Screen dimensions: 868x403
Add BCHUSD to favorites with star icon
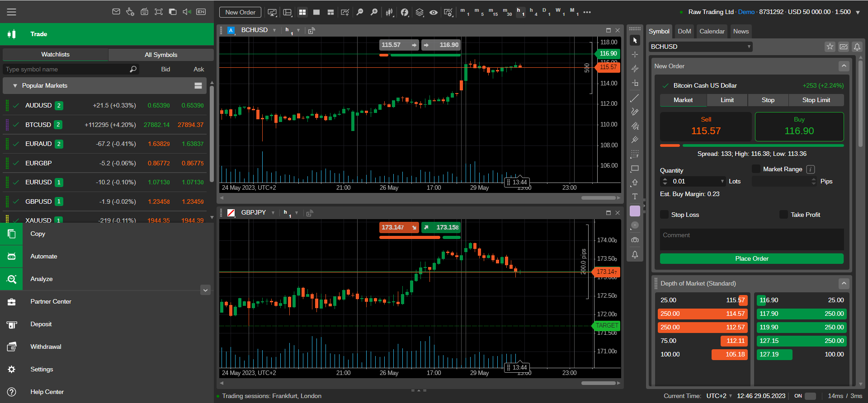pyautogui.click(x=830, y=47)
